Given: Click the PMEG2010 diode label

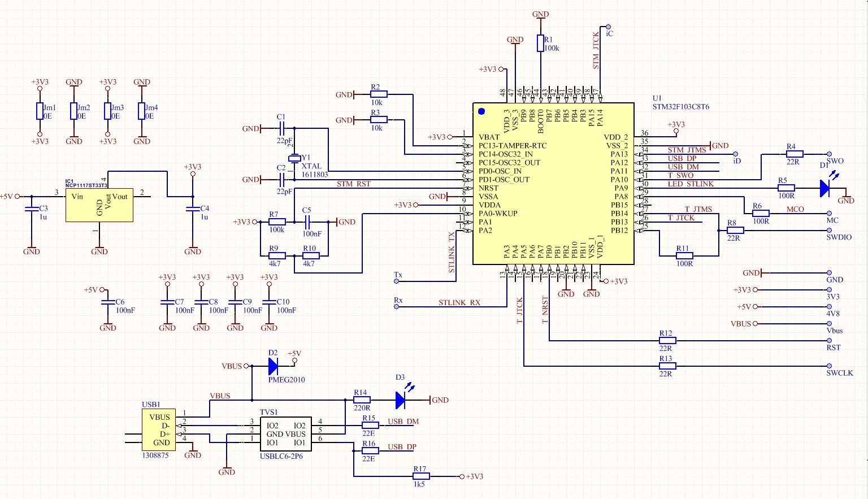Looking at the screenshot, I should [x=287, y=380].
